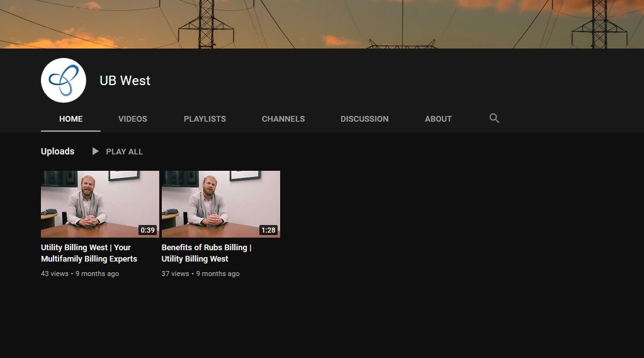Click the PLAY ALL text button
This screenshot has height=358, width=644.
click(125, 152)
